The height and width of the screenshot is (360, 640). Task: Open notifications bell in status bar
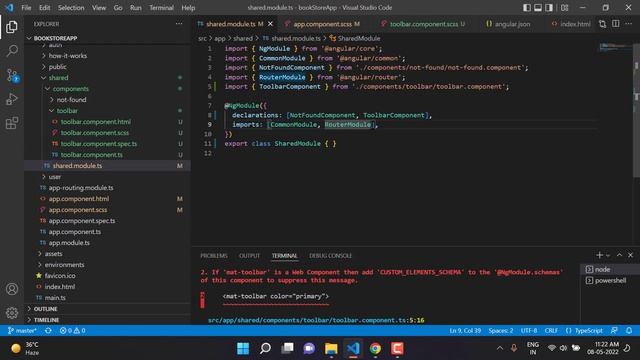tap(629, 330)
